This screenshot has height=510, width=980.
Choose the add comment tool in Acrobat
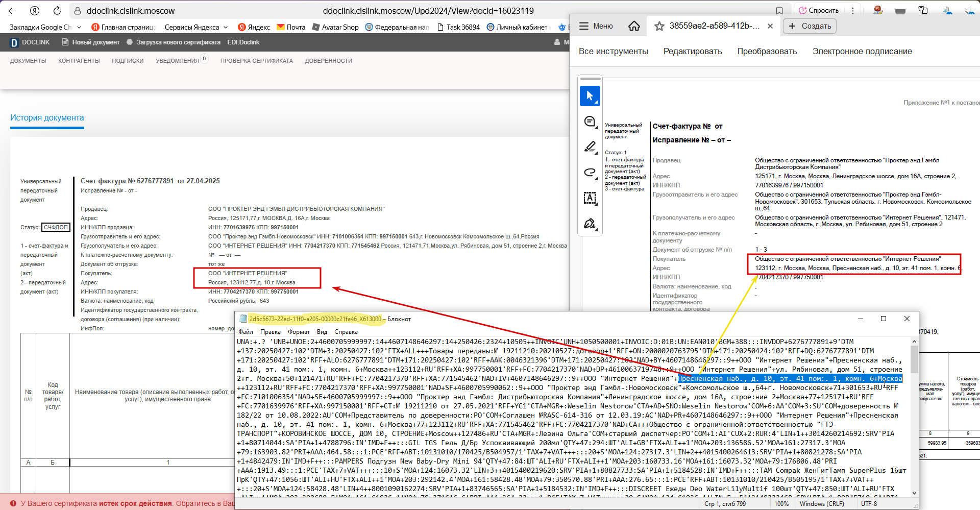(590, 122)
